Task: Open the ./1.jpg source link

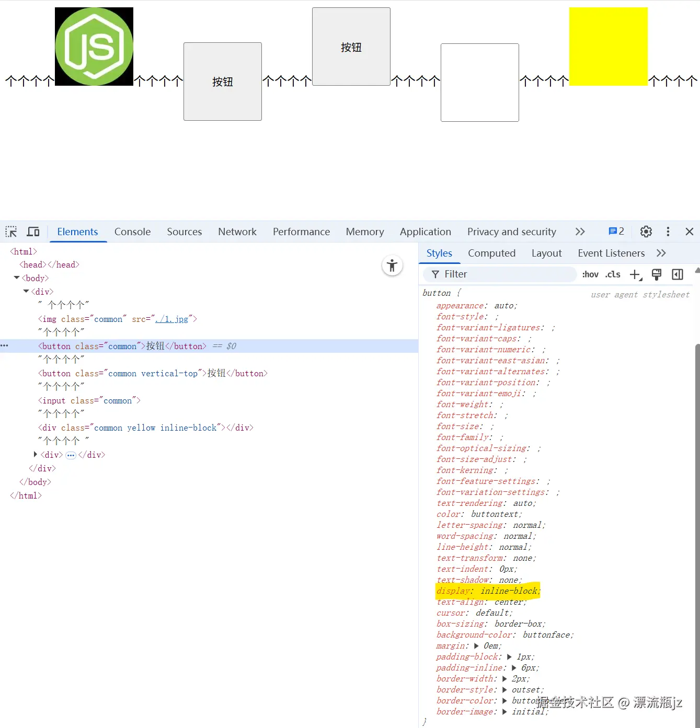Action: pyautogui.click(x=171, y=319)
